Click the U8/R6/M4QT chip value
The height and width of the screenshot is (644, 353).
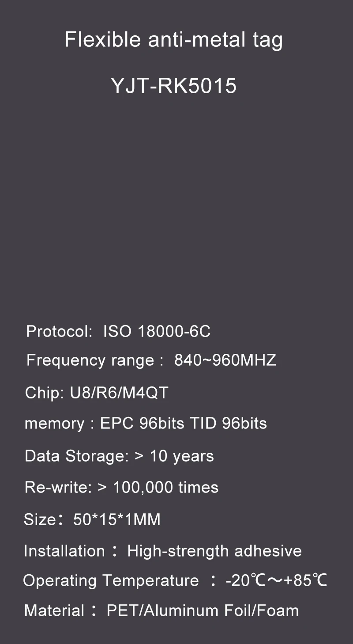[119, 393]
